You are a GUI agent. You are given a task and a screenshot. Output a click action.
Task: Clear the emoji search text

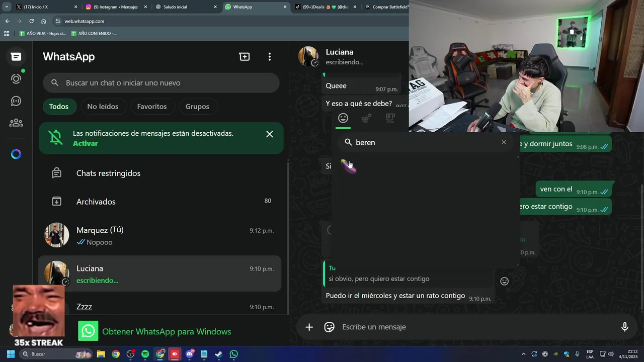click(x=504, y=142)
